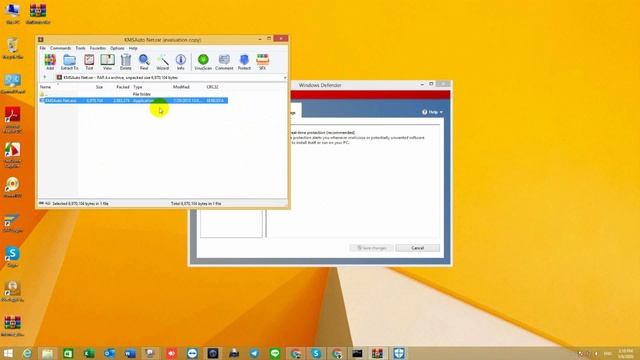The width and height of the screenshot is (640, 360).
Task: Switch to Windows Defender taskbar icon
Action: [399, 353]
